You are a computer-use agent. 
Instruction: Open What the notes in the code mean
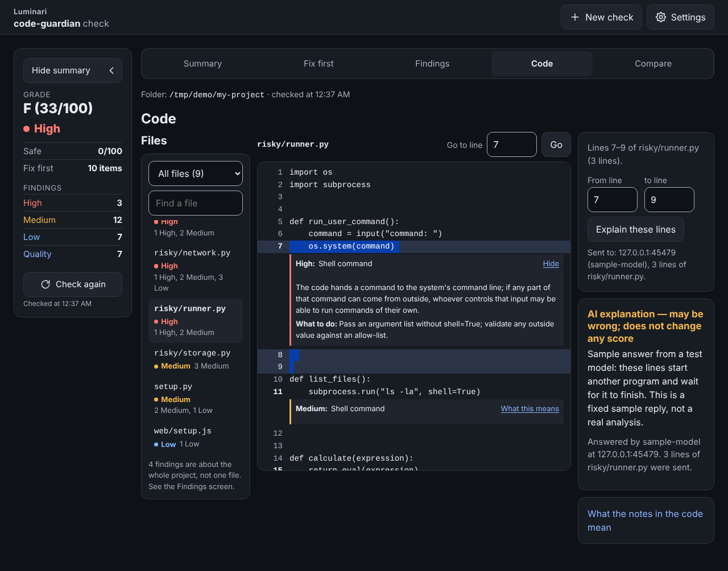pyautogui.click(x=645, y=520)
